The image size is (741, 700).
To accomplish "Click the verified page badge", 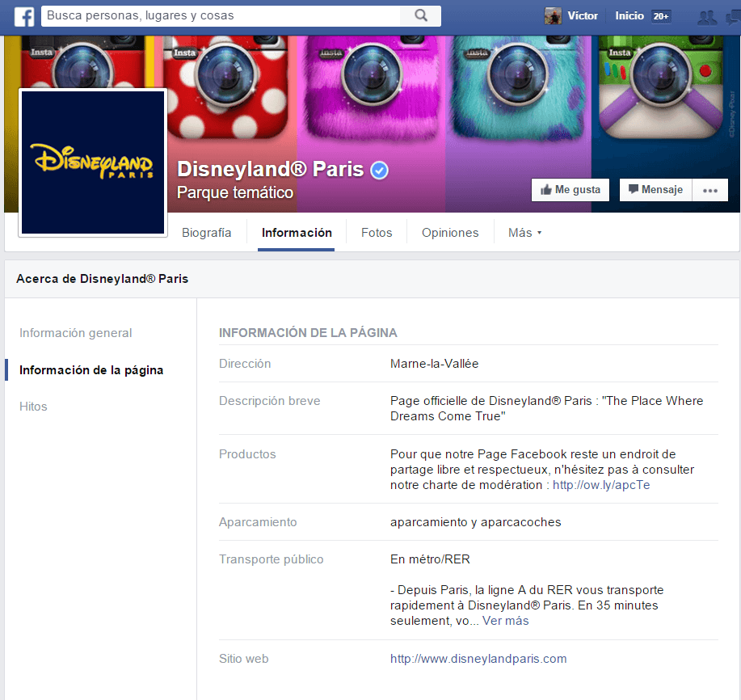I will (379, 171).
